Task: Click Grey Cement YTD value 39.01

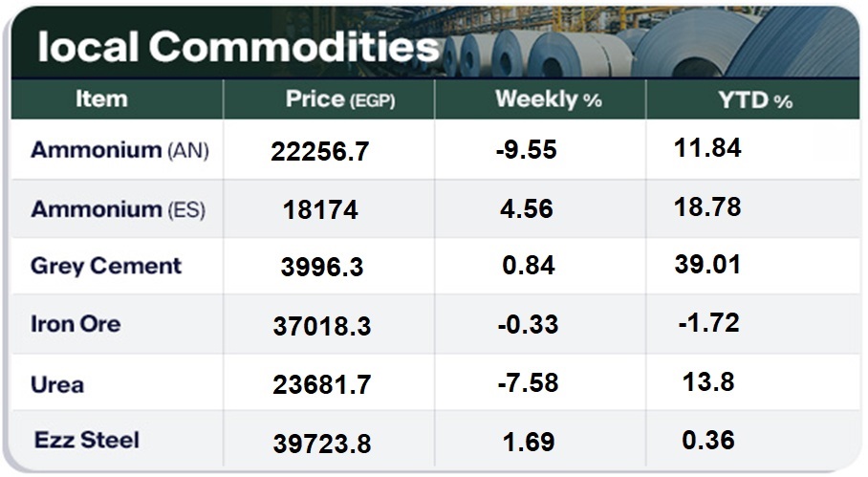Action: tap(707, 265)
